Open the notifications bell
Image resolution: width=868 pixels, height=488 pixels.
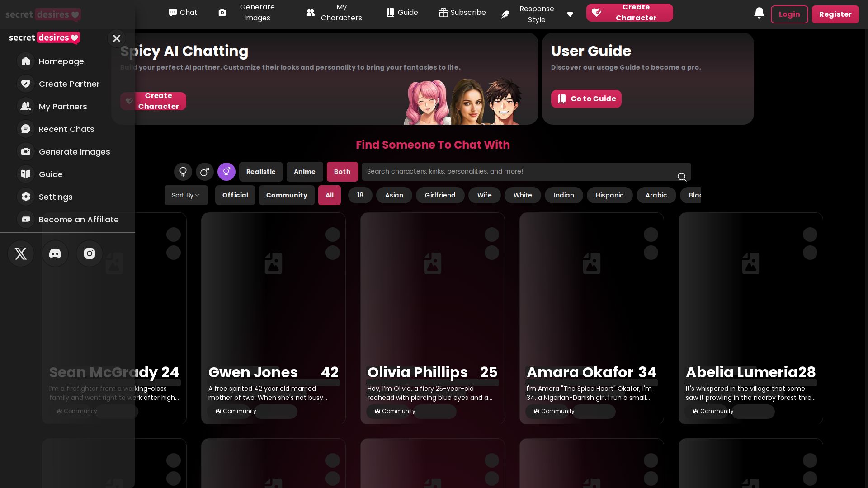tap(759, 14)
